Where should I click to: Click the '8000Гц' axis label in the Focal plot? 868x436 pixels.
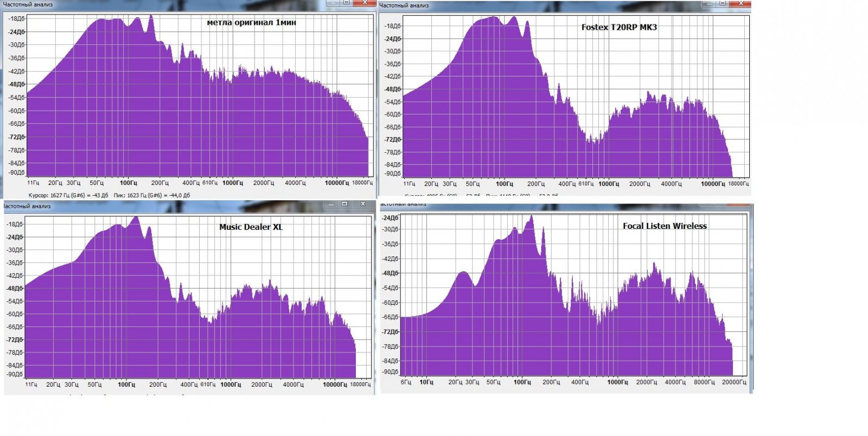coord(704,382)
